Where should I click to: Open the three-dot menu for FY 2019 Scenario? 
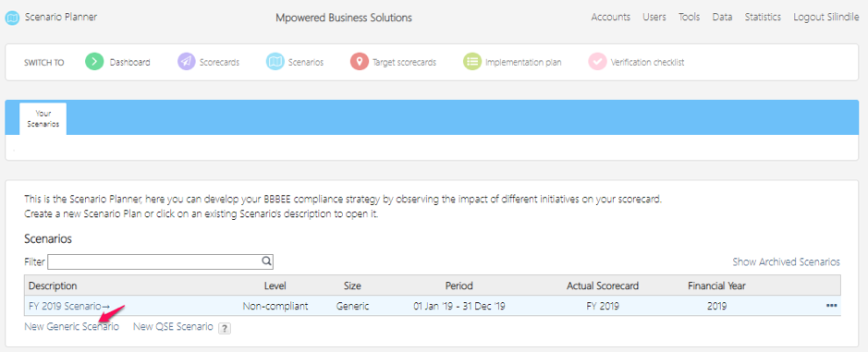pos(831,306)
